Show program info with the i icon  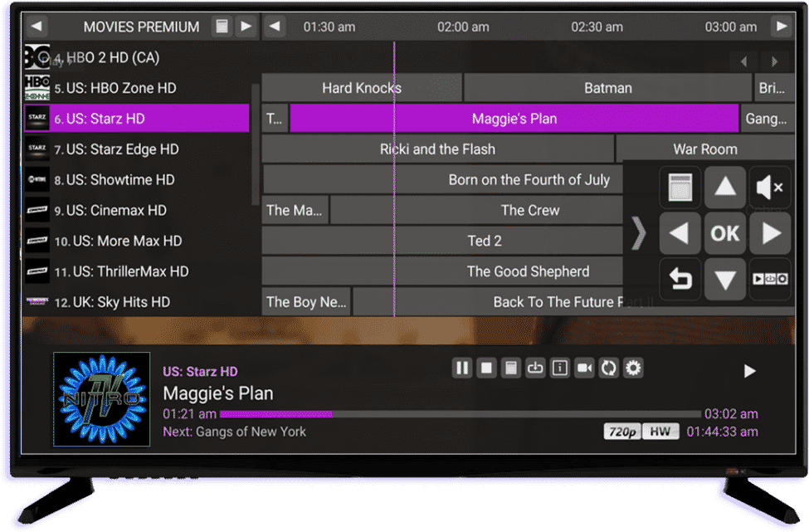point(560,368)
